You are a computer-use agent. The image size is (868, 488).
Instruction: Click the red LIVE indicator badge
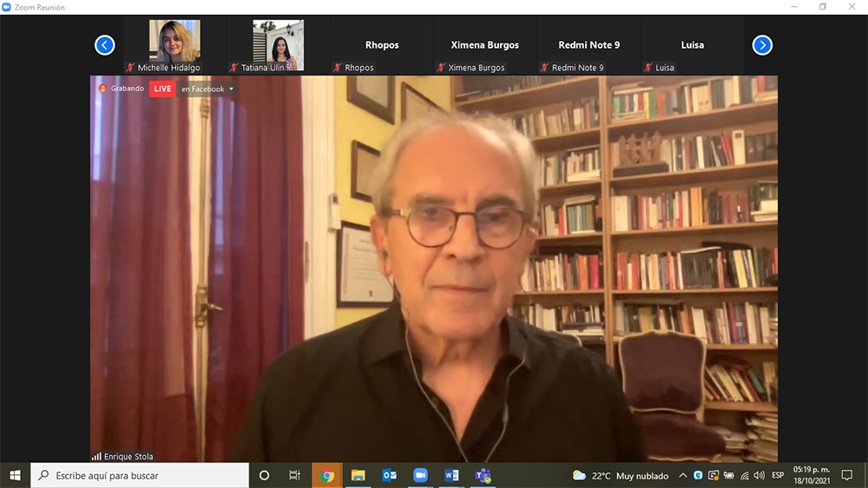tap(162, 89)
